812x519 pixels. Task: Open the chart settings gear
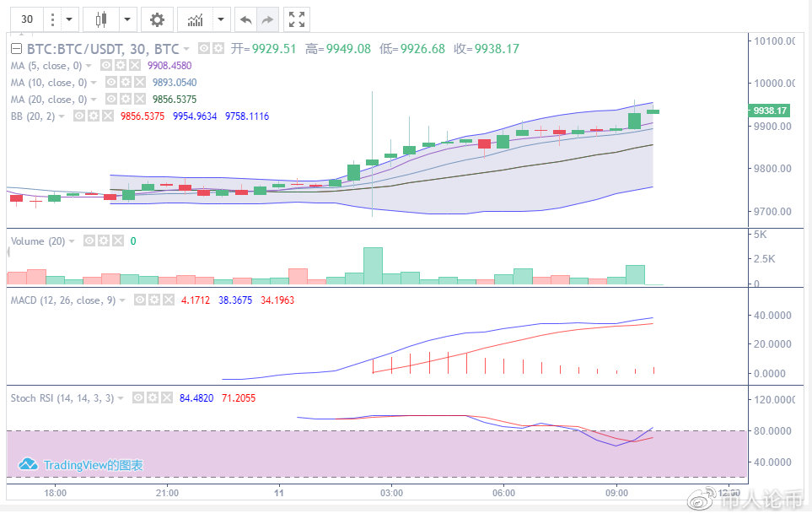(x=158, y=19)
